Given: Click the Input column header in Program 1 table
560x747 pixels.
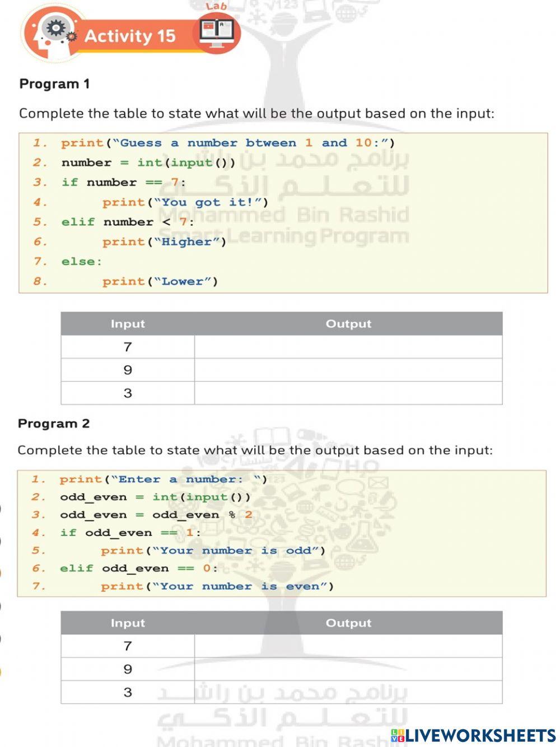Looking at the screenshot, I should 128,324.
